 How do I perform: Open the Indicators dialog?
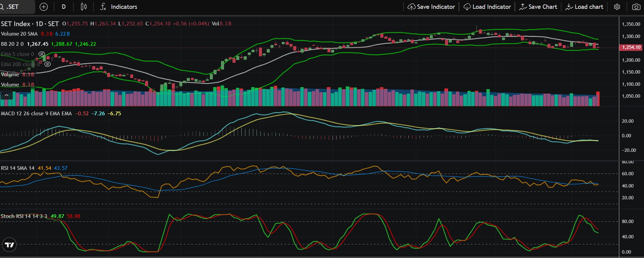click(119, 7)
